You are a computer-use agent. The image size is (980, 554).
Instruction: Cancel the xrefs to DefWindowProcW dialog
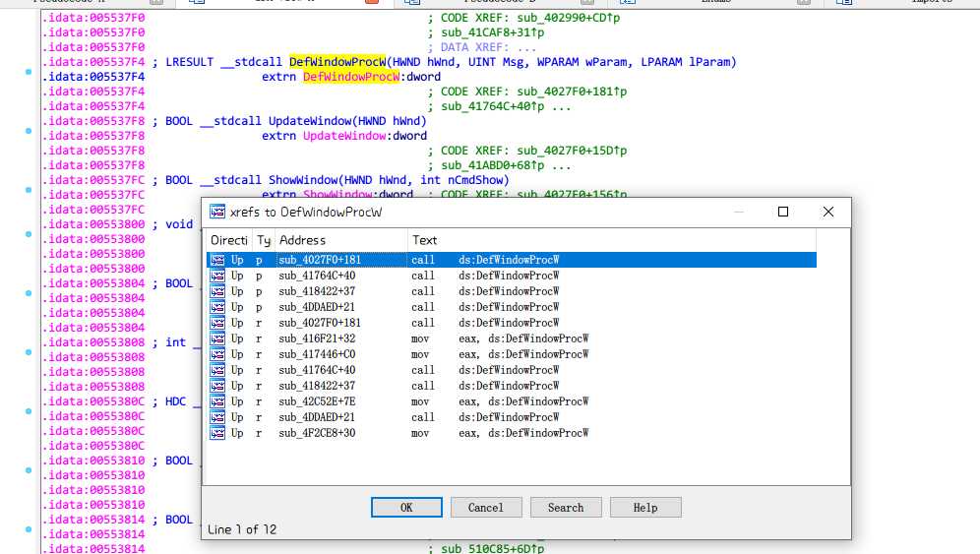pyautogui.click(x=486, y=508)
